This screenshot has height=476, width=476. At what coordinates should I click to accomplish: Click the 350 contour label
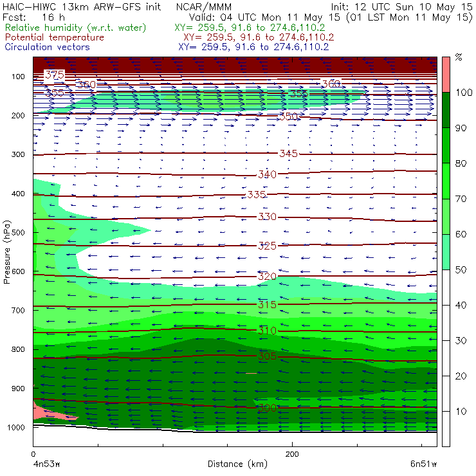(288, 116)
